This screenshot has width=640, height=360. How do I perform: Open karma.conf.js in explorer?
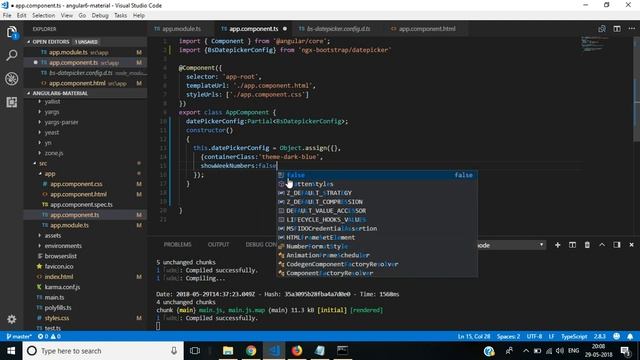pyautogui.click(x=62, y=287)
